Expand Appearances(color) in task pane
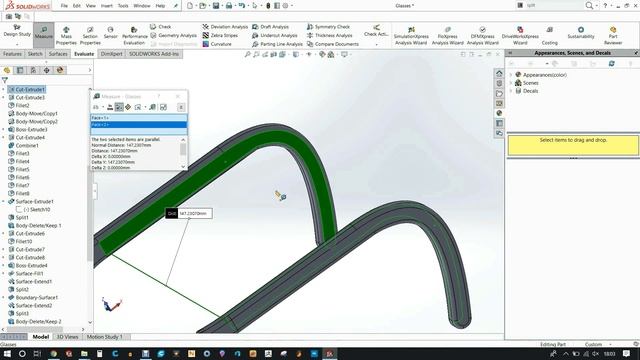640x360 pixels. (511, 75)
